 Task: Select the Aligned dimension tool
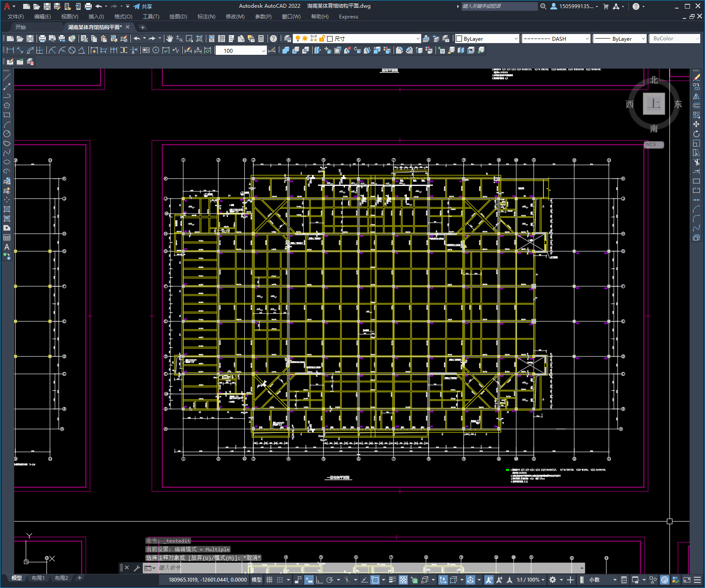pyautogui.click(x=20, y=50)
